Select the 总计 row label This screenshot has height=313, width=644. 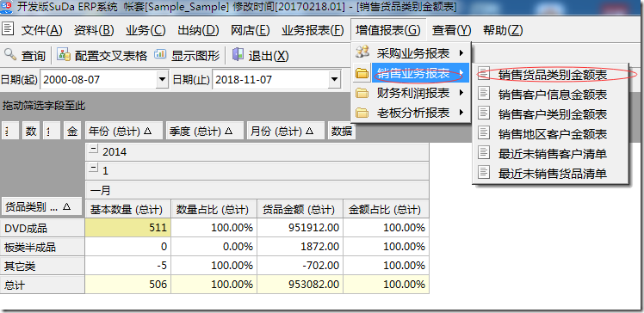pyautogui.click(x=42, y=285)
